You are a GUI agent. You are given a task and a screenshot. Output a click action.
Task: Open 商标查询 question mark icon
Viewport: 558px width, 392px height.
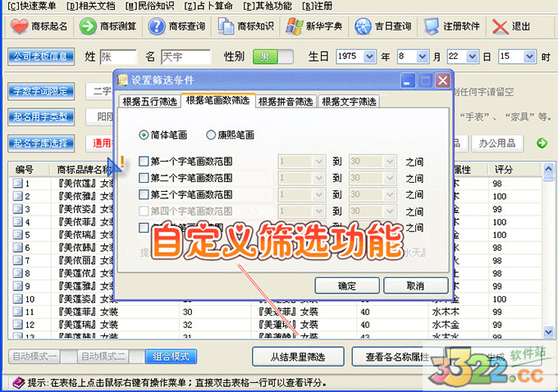(x=157, y=26)
